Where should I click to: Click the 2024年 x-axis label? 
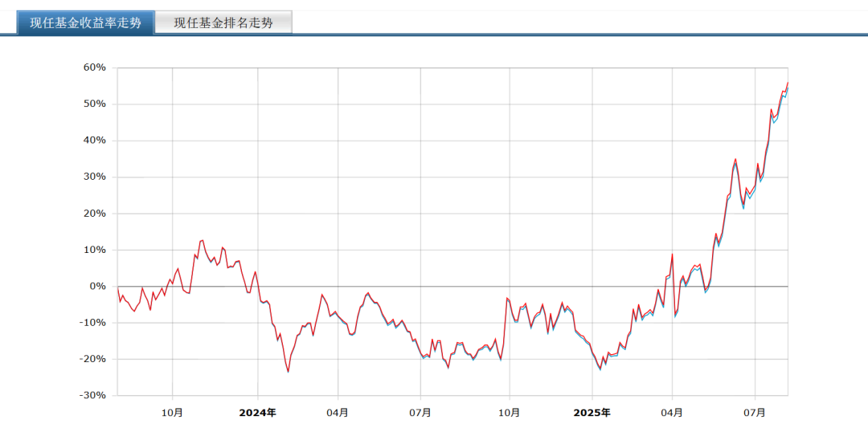257,413
